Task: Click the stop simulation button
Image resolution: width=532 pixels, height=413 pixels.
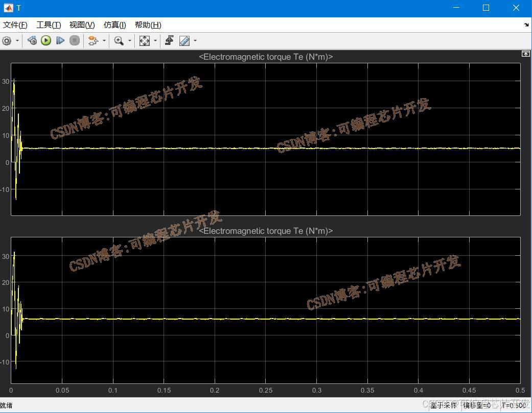Action: coord(75,41)
